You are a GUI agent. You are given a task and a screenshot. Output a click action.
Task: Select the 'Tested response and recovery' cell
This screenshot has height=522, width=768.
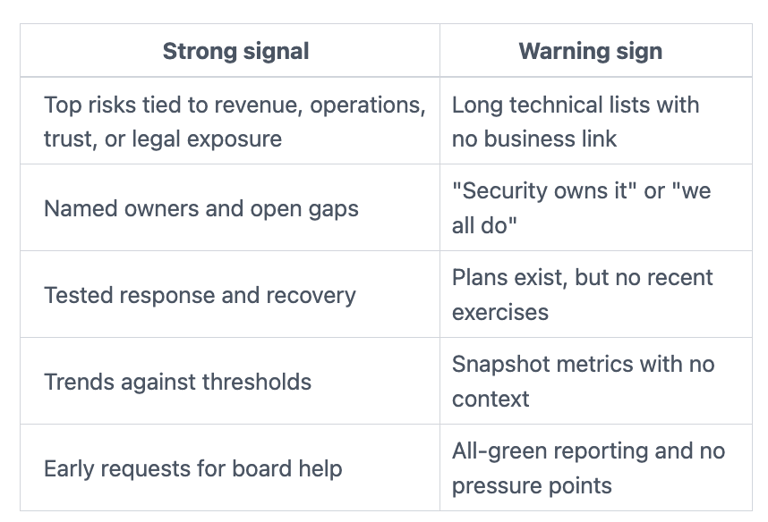tap(200, 295)
